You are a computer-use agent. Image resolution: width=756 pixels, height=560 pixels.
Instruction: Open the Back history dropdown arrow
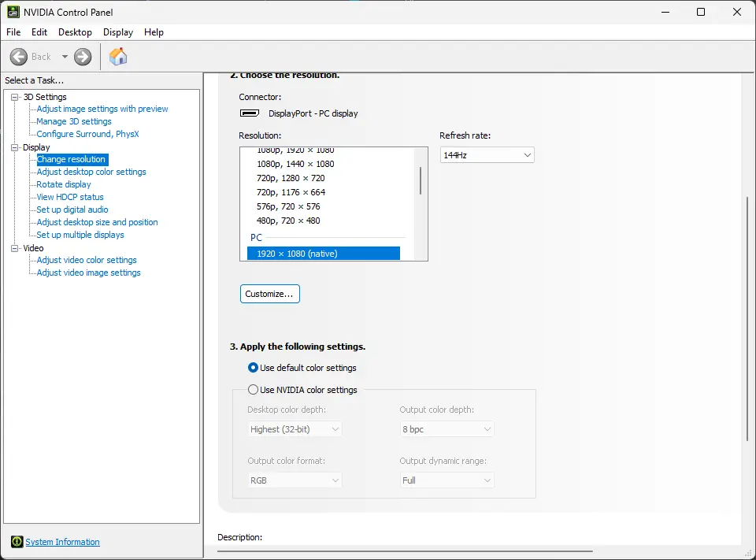click(65, 57)
